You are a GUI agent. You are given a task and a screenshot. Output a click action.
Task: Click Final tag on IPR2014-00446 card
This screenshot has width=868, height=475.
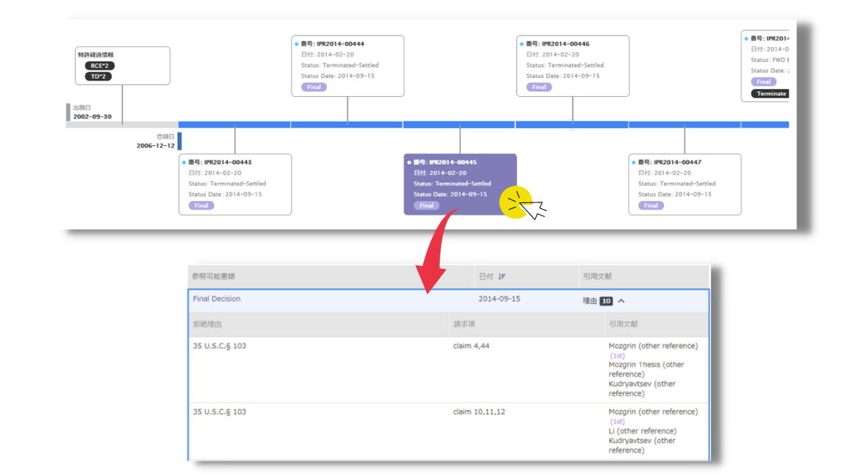tap(539, 87)
